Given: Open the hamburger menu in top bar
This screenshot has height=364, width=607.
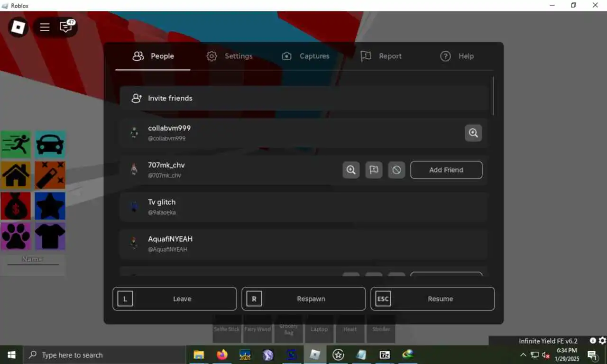Looking at the screenshot, I should coord(45,27).
